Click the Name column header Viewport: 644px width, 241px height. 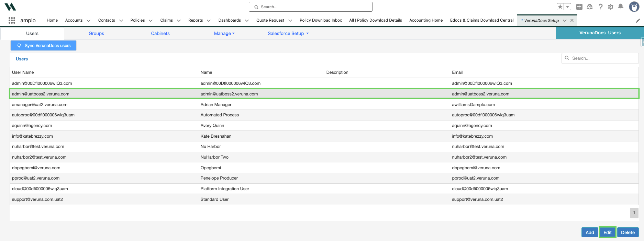(206, 72)
